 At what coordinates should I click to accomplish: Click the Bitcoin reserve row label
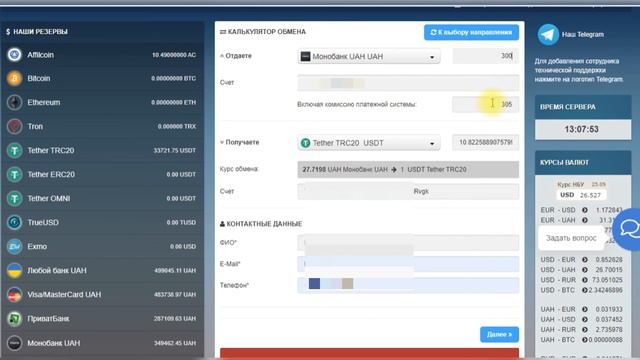(x=39, y=78)
